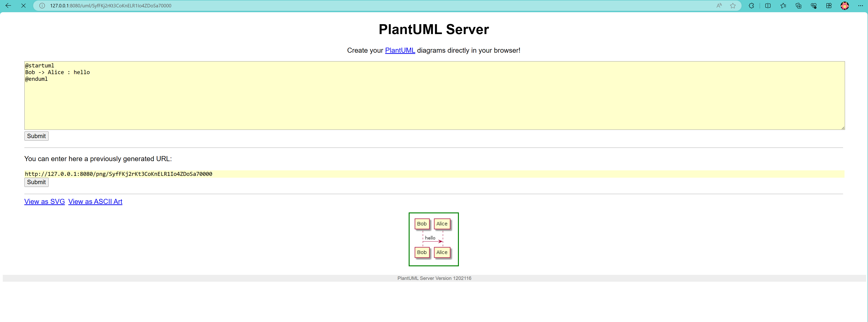The image size is (868, 322).
Task: Open the Favorites list icon
Action: point(783,6)
